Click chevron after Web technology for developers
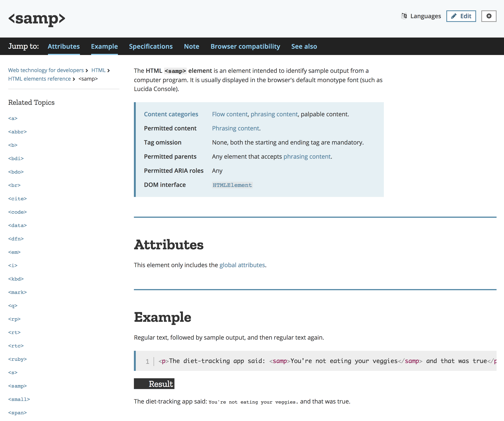 pyautogui.click(x=87, y=70)
